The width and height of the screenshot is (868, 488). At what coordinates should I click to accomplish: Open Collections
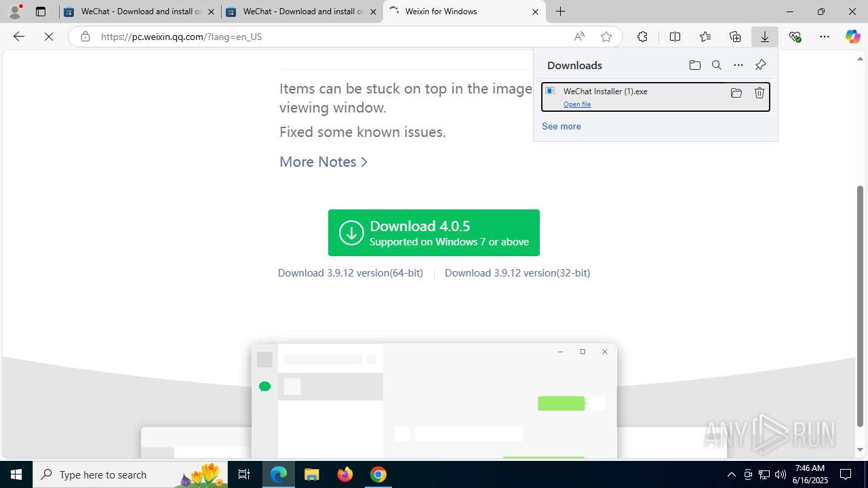(735, 37)
